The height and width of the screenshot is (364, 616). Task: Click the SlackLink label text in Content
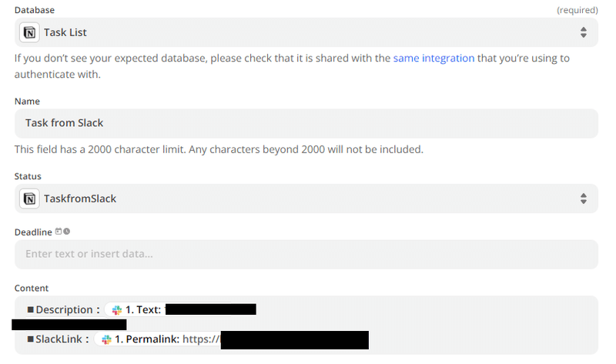coord(59,339)
